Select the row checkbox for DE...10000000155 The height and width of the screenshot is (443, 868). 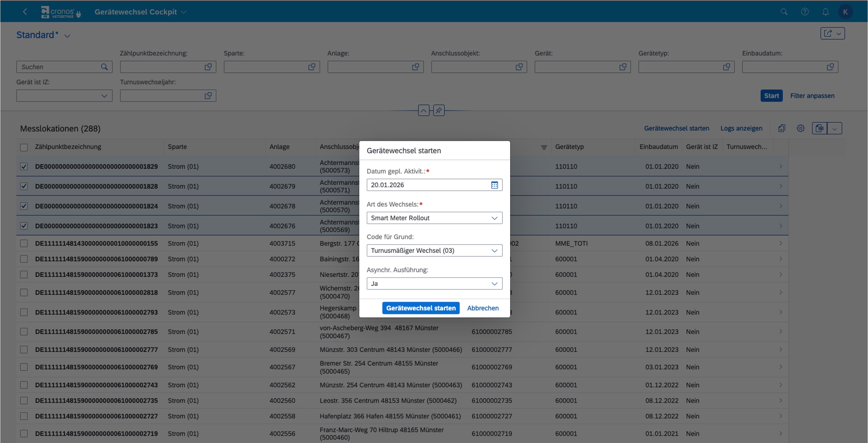tap(24, 244)
